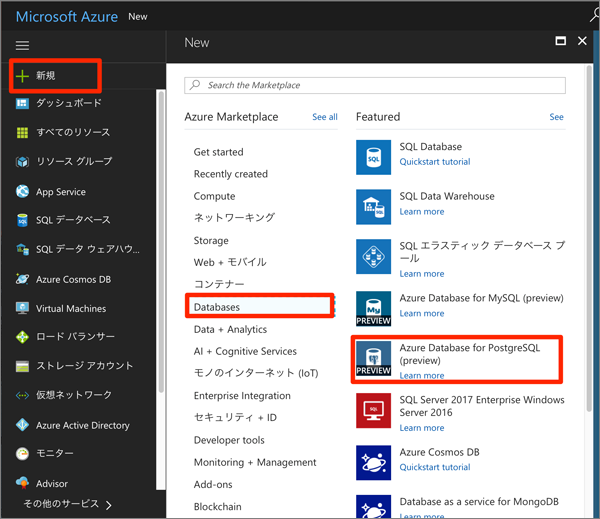Expand その他のサービス chevron
600x519 pixels.
pyautogui.click(x=109, y=505)
